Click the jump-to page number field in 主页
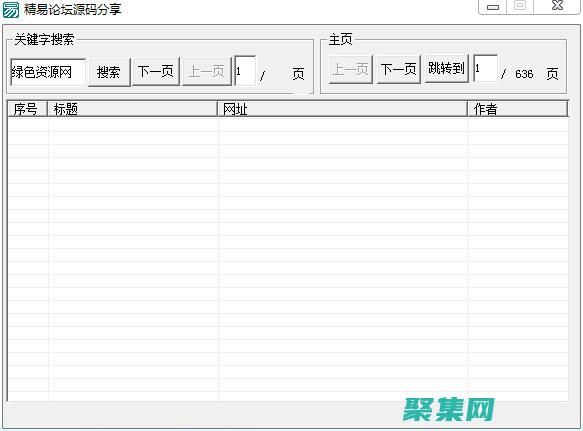Viewport: 583px width, 431px height. click(x=485, y=68)
